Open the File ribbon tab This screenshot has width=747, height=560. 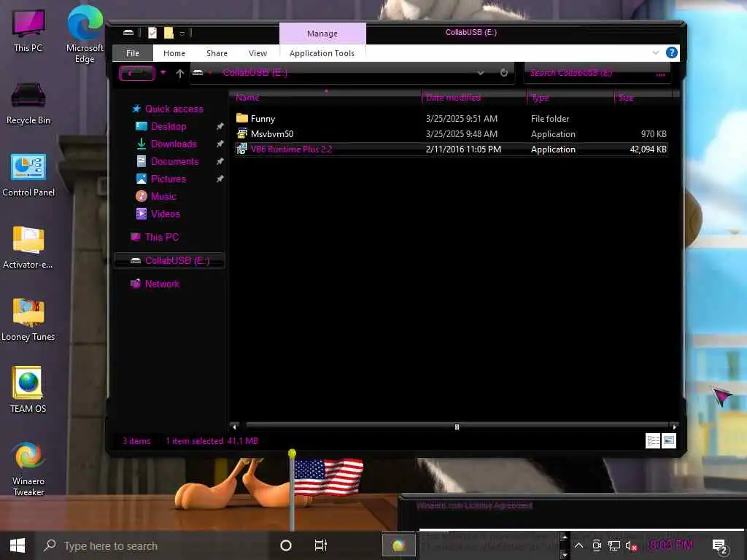[x=133, y=52]
